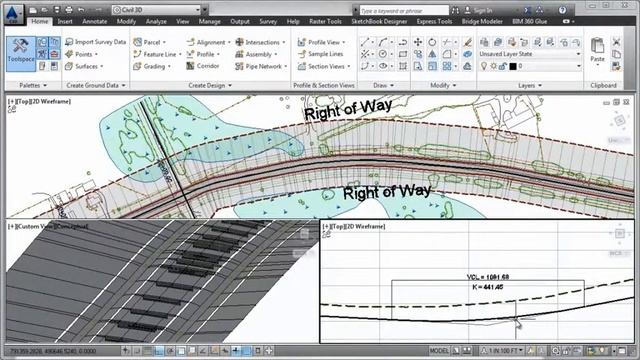The image size is (640, 360).
Task: Select the Copy tool in Modify panel
Action: click(418, 54)
